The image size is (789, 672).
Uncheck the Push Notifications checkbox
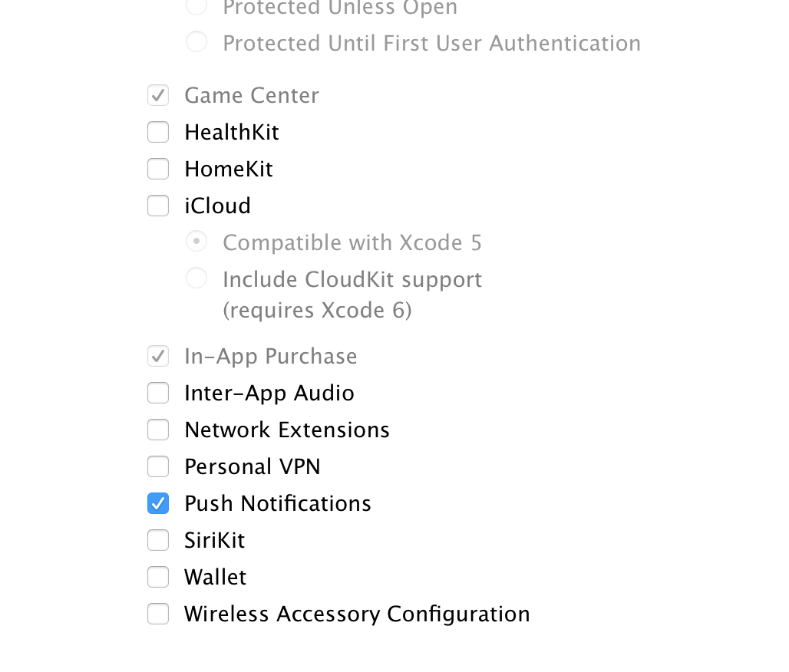point(158,503)
